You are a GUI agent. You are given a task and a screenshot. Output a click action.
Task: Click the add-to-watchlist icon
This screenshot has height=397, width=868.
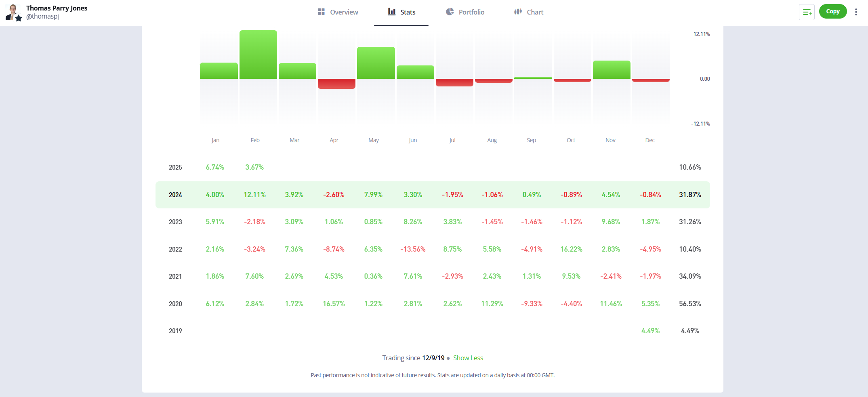click(x=807, y=12)
